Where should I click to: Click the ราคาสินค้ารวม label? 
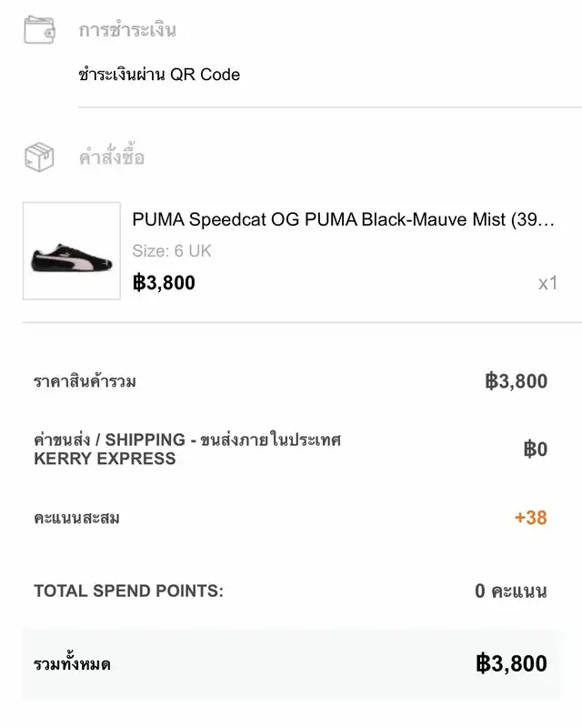(85, 381)
